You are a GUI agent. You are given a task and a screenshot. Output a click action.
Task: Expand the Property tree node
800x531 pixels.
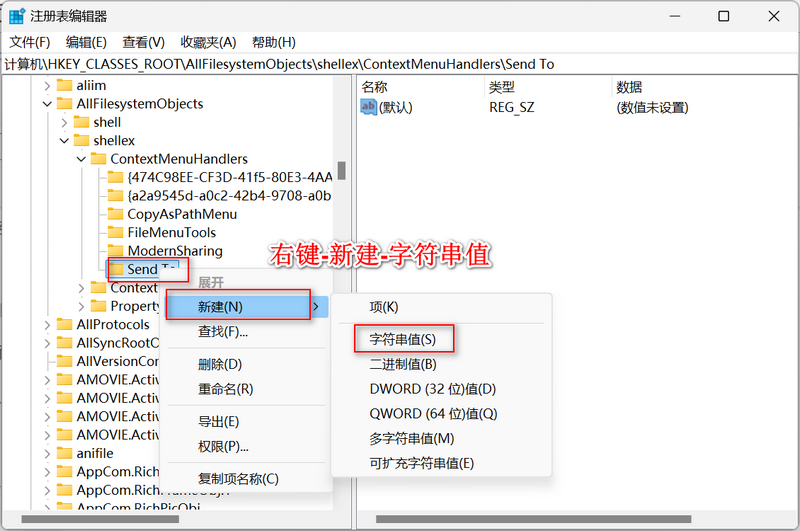[81, 307]
